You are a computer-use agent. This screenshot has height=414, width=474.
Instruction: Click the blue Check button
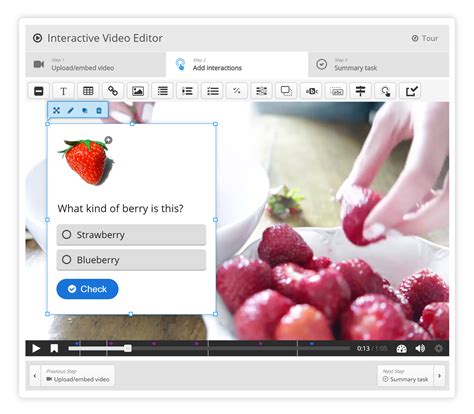[87, 289]
